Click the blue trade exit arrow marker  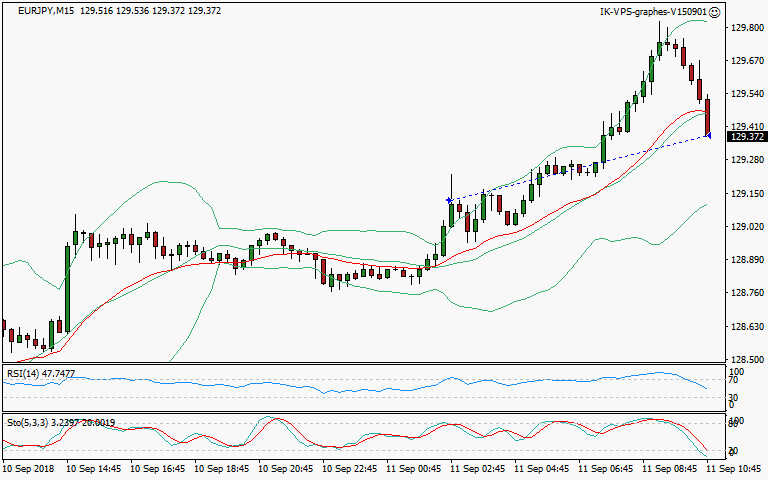[709, 136]
